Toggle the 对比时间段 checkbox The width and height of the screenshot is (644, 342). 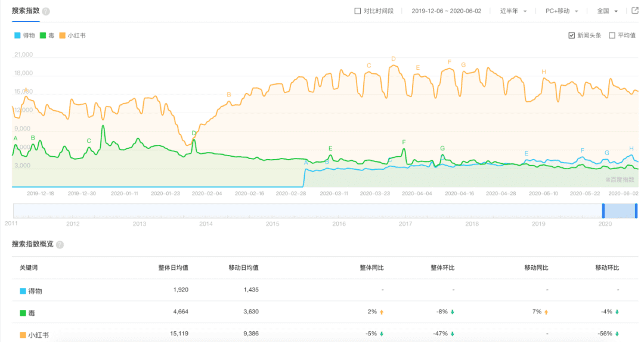[357, 11]
